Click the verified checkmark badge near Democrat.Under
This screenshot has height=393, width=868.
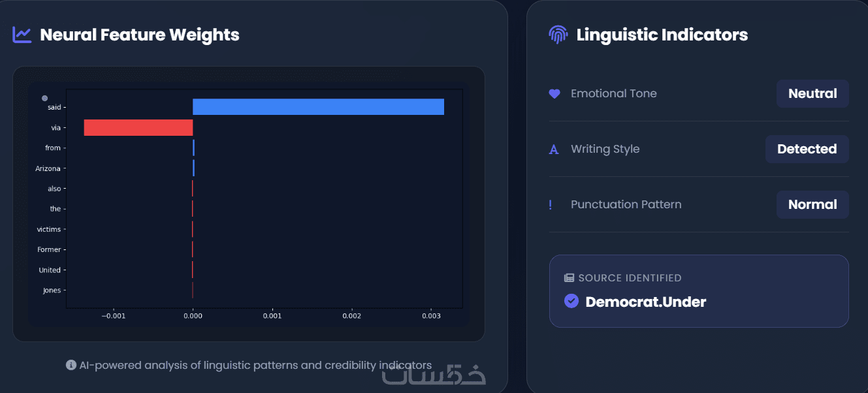(x=571, y=301)
